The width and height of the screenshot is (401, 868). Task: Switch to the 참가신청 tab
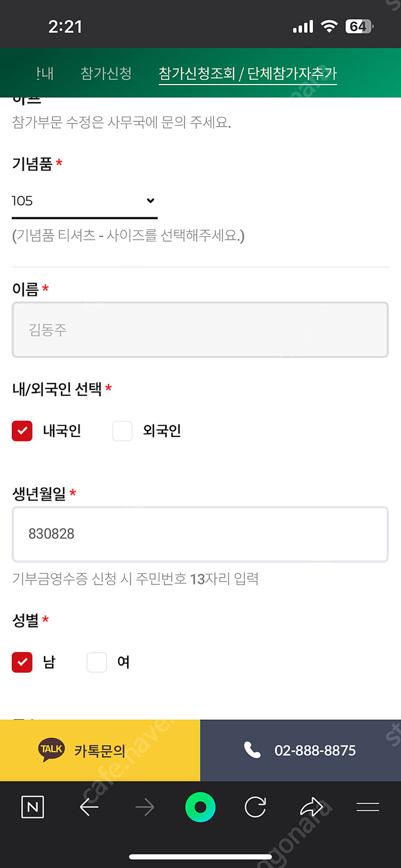tap(106, 73)
